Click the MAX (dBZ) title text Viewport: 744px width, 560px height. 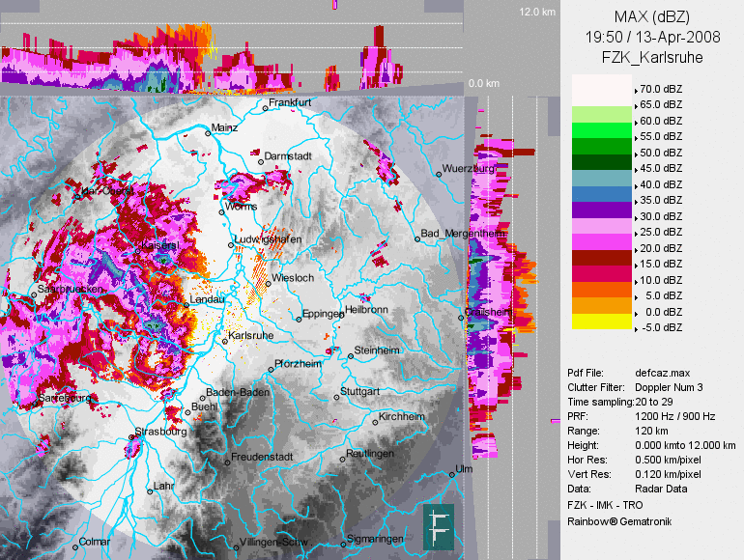[651, 16]
